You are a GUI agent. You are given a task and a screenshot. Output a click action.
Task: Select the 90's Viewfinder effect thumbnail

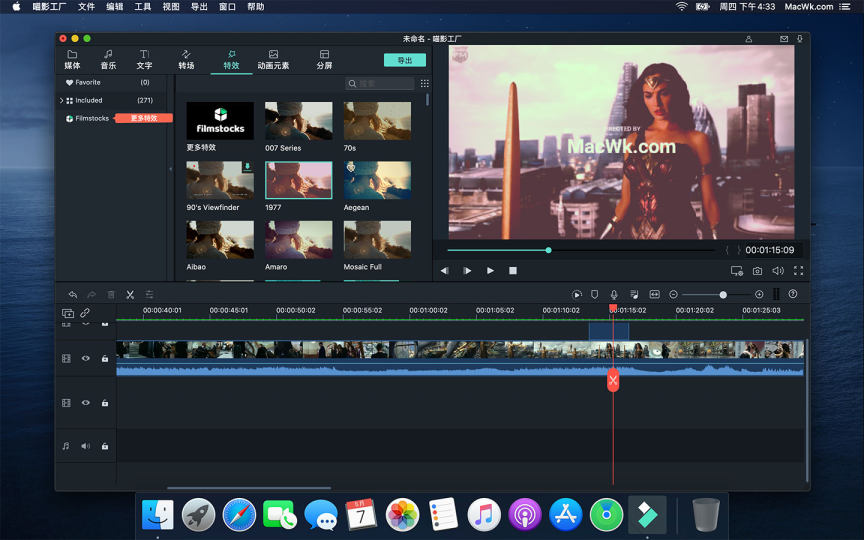pyautogui.click(x=220, y=180)
